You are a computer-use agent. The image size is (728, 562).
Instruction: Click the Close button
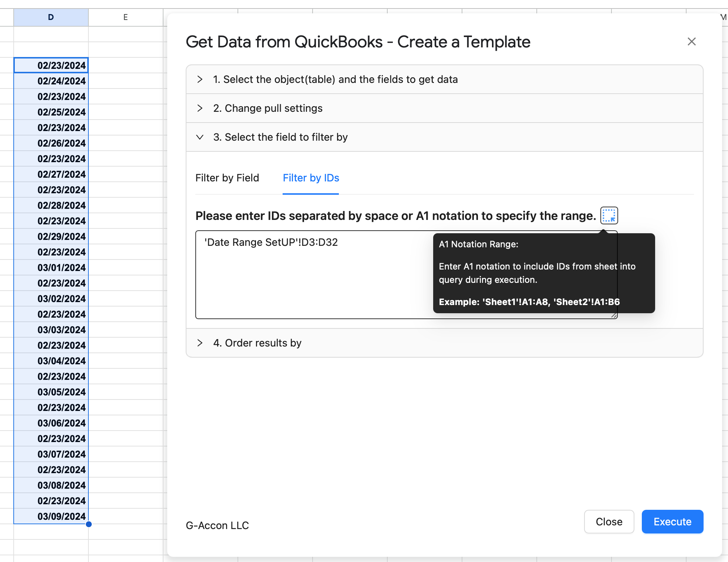point(609,522)
